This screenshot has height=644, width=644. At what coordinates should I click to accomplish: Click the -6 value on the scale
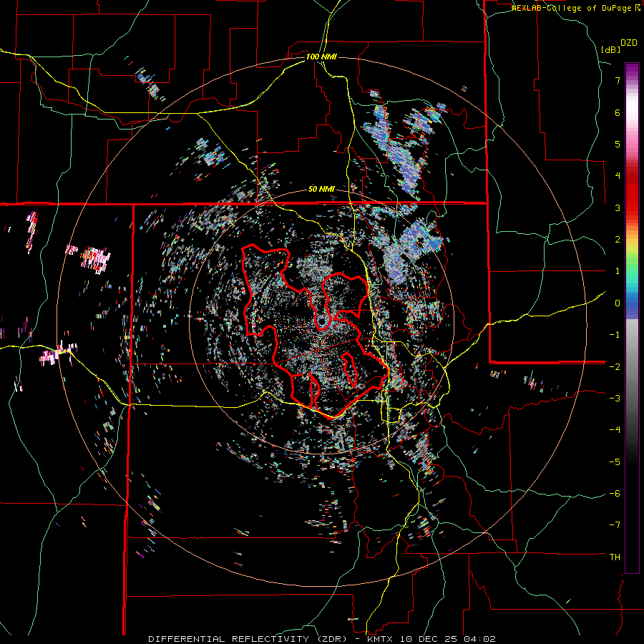coord(615,494)
